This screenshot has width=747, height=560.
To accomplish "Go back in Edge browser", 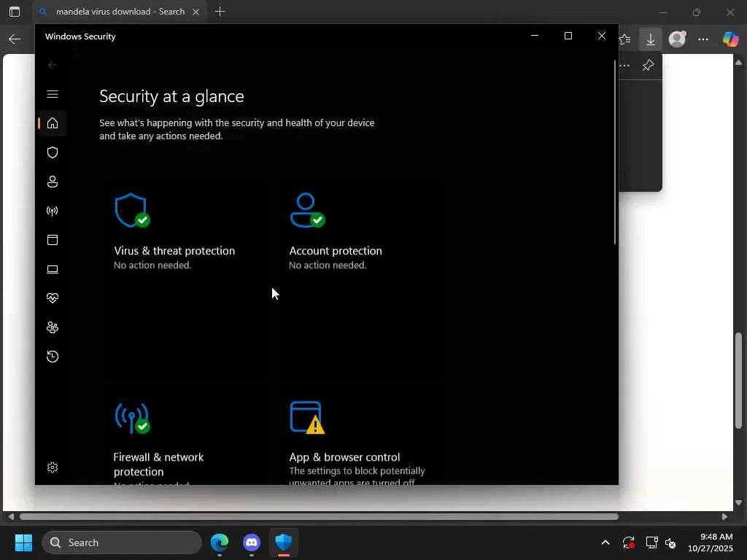I will click(x=15, y=39).
